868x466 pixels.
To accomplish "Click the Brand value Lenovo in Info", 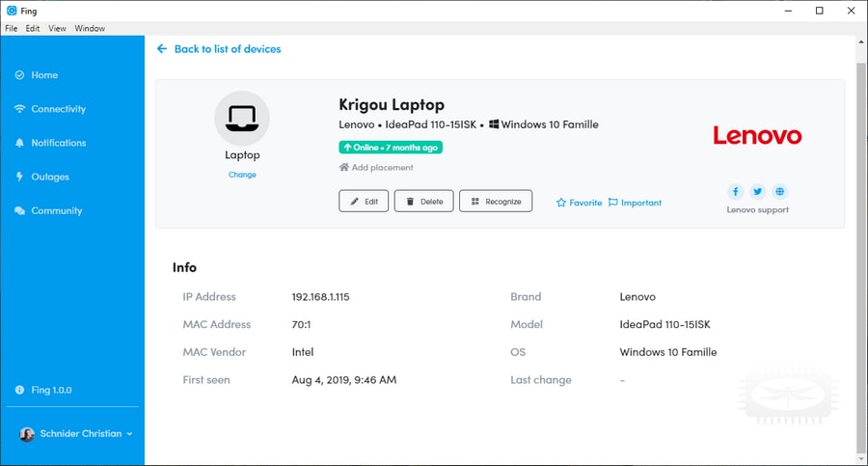I will click(637, 297).
